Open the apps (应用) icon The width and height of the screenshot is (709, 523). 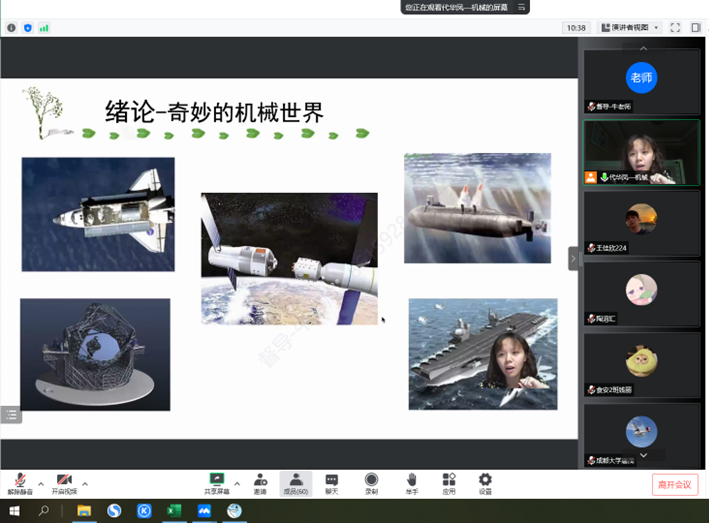pos(449,481)
